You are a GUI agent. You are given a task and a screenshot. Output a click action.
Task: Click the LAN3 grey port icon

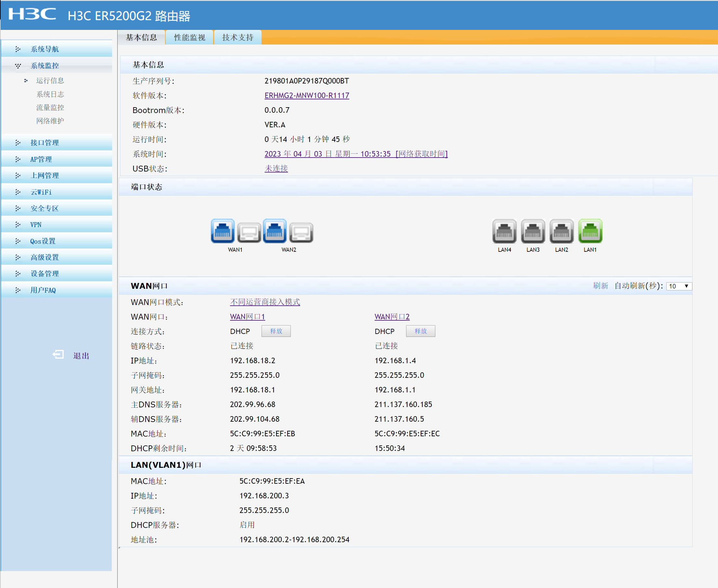pos(533,231)
